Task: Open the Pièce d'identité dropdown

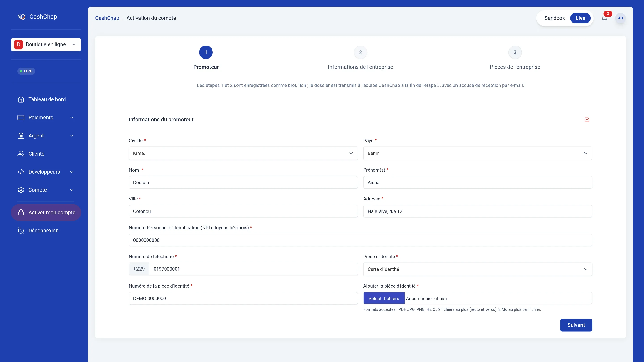Action: coord(477,269)
